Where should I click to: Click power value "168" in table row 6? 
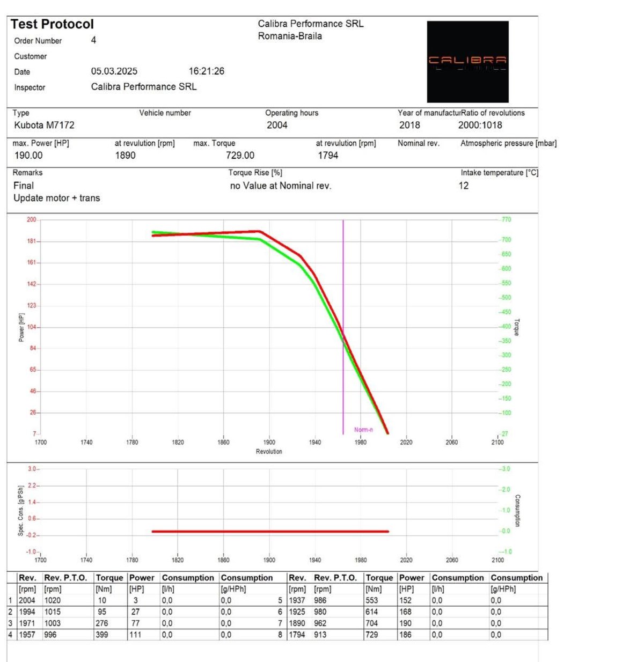coord(405,612)
